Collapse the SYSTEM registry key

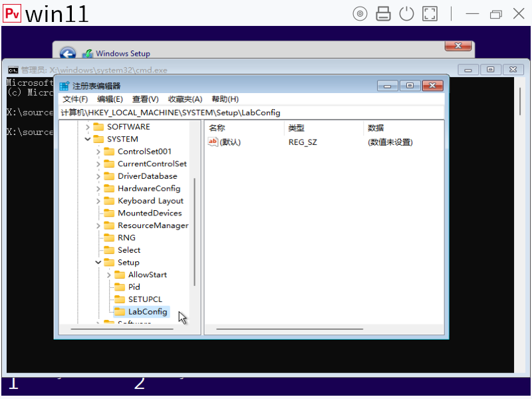pyautogui.click(x=88, y=139)
